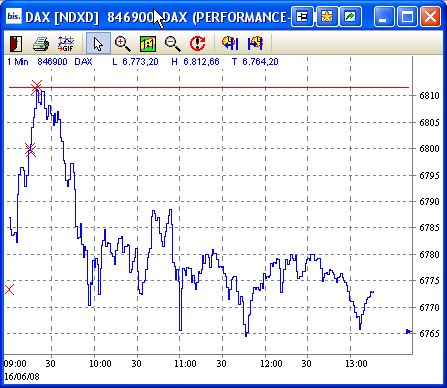Reset chart to 1:1 view
The height and width of the screenshot is (388, 447).
pos(148,44)
